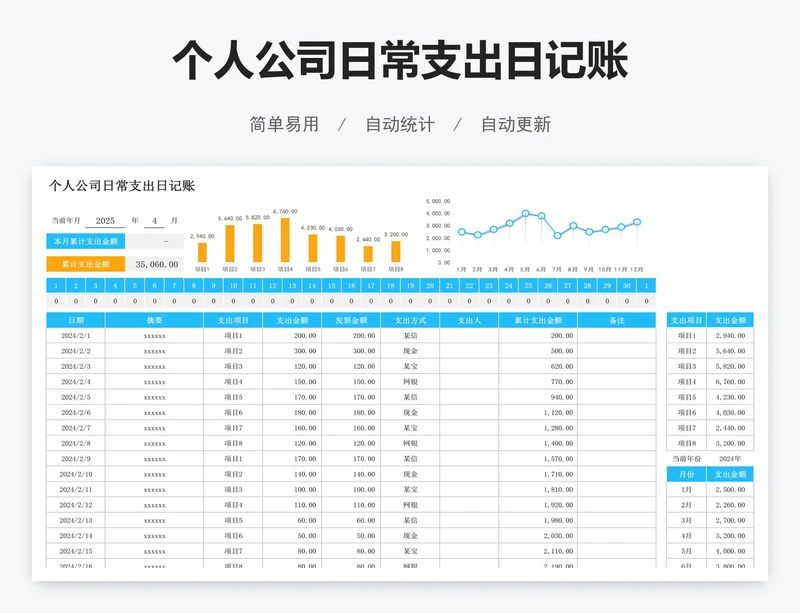Click the 项目1 bar labeled 2,940.00 in chart
Screen dimensions: 800x613
point(203,253)
